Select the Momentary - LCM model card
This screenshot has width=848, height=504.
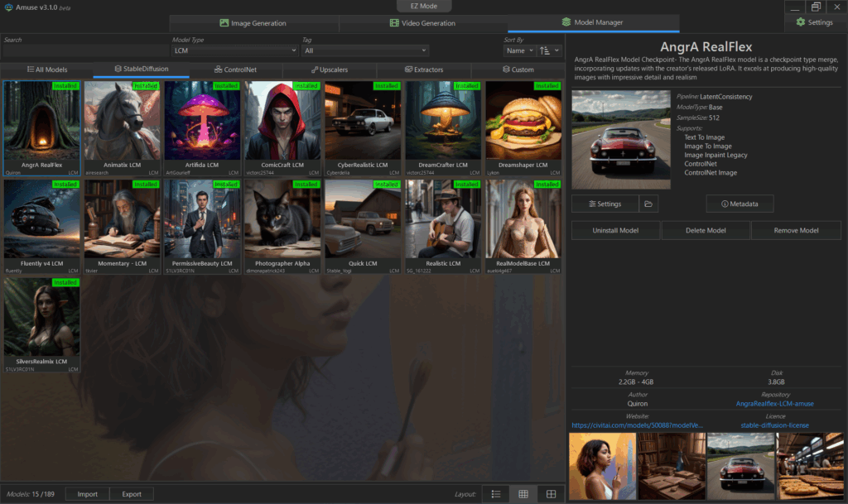tap(123, 227)
